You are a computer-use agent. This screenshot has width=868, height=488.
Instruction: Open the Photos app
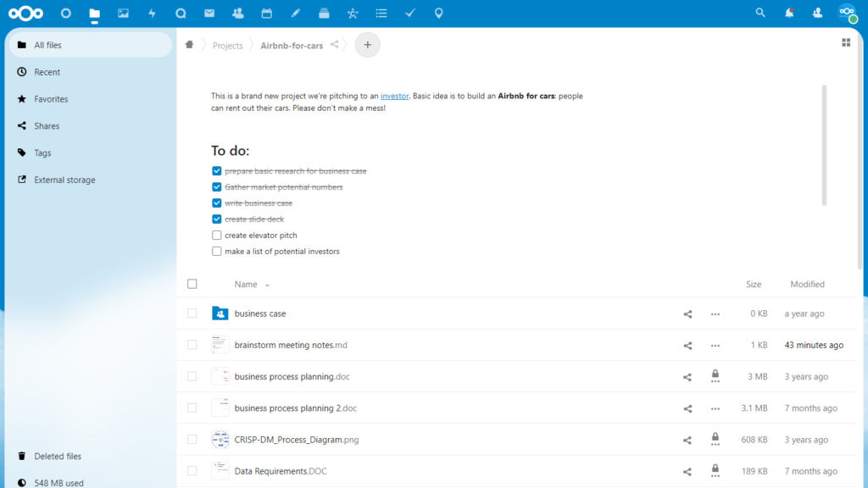[124, 13]
